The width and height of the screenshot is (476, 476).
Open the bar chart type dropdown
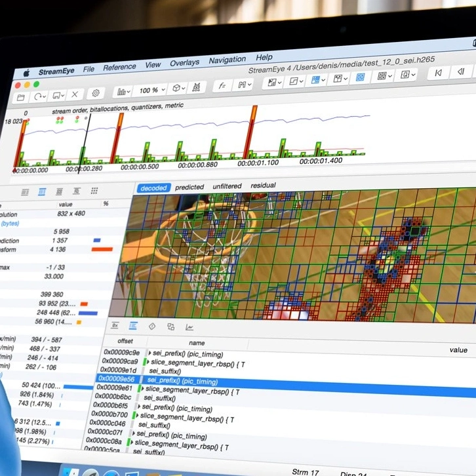point(123,91)
